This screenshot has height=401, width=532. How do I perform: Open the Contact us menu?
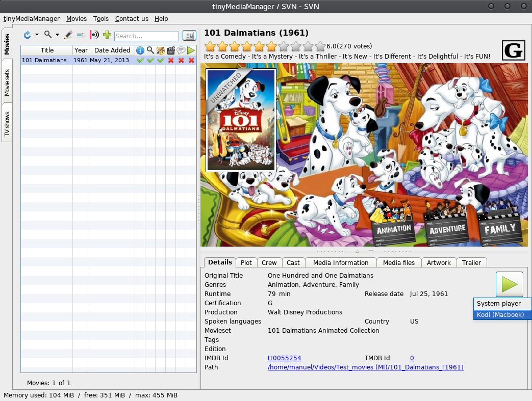coord(132,19)
